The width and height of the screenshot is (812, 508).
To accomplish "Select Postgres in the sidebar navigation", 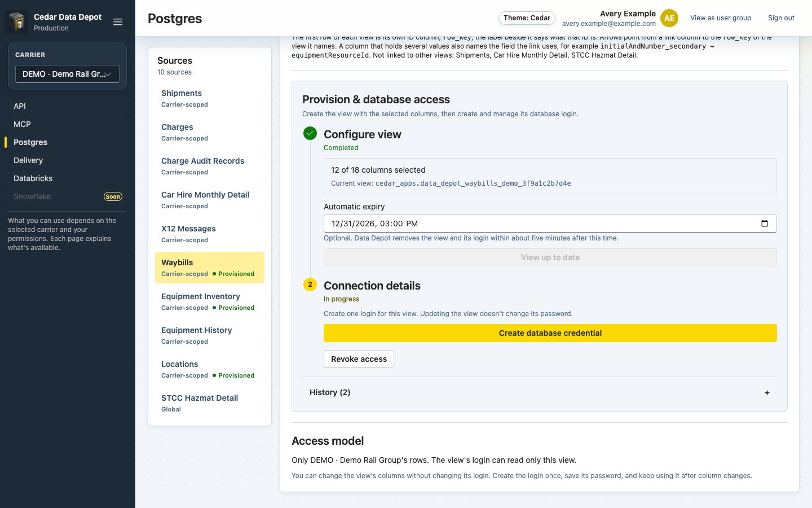I will [67, 142].
